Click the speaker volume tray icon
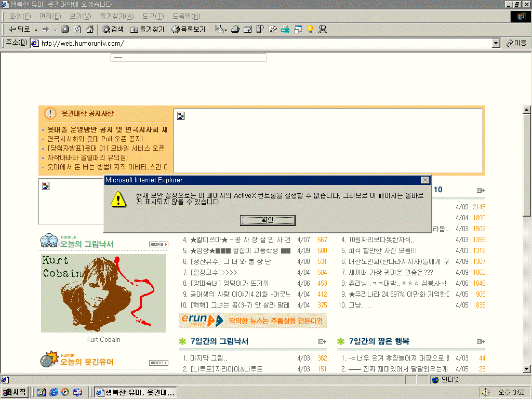 click(485, 392)
